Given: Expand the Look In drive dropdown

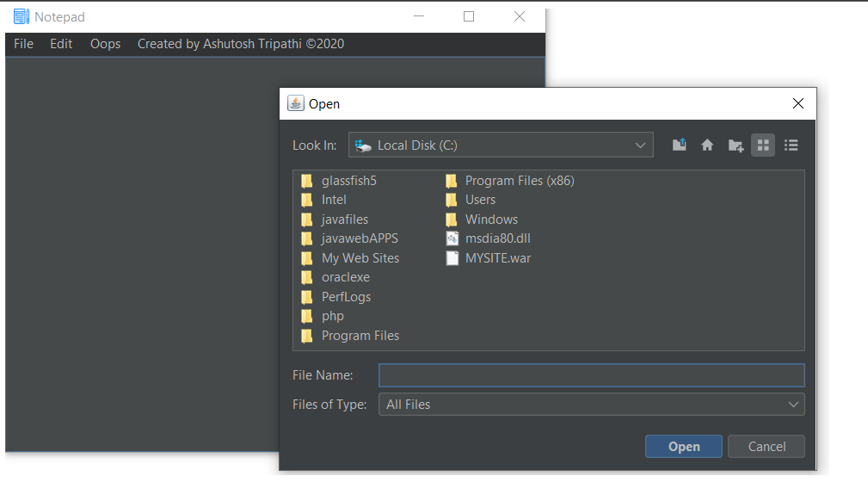Looking at the screenshot, I should coord(501,145).
